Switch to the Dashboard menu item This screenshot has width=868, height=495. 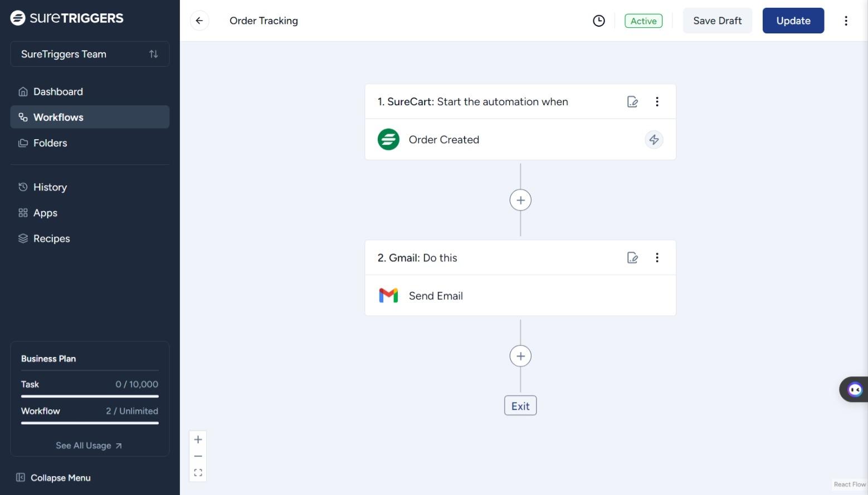pos(58,91)
